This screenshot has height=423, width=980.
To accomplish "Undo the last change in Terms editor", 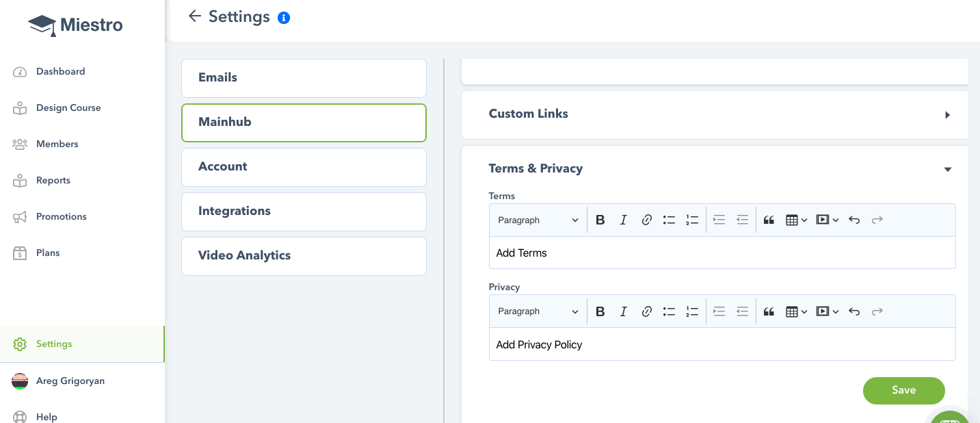I will (x=854, y=220).
